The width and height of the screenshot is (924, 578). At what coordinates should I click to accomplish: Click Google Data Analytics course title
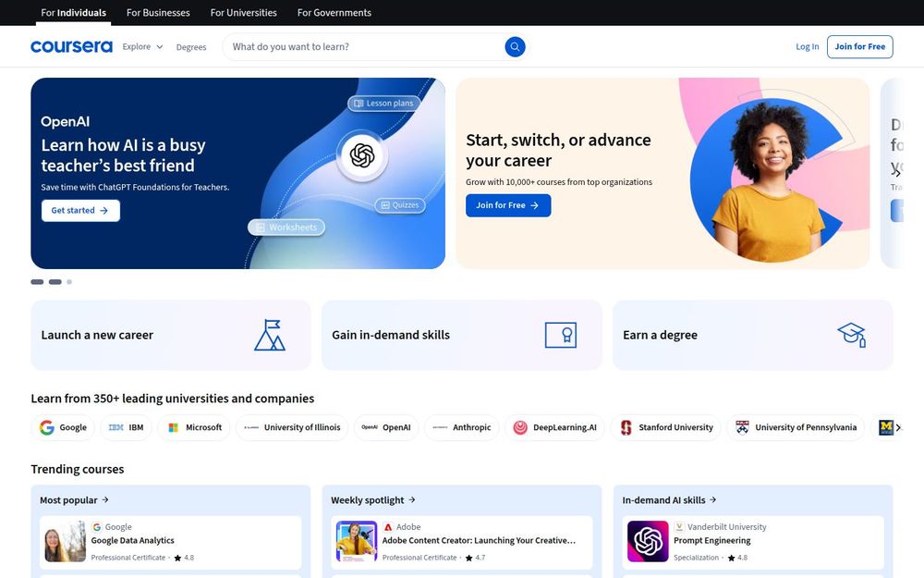point(132,540)
